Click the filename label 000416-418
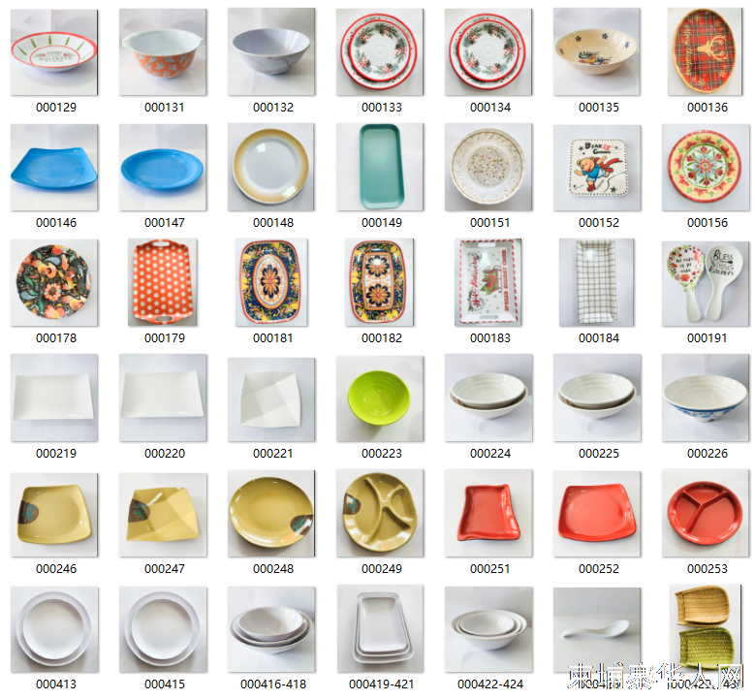The width and height of the screenshot is (755, 700). pos(273,684)
